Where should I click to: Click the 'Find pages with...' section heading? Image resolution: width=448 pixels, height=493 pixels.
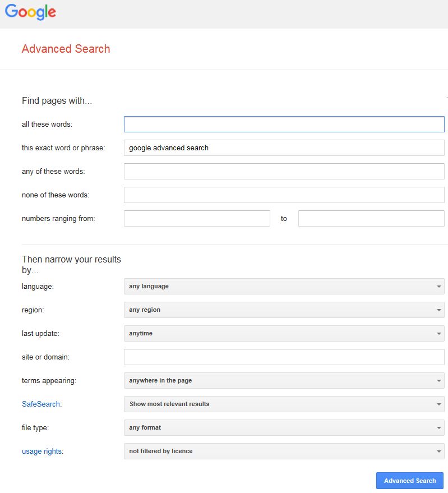click(57, 101)
